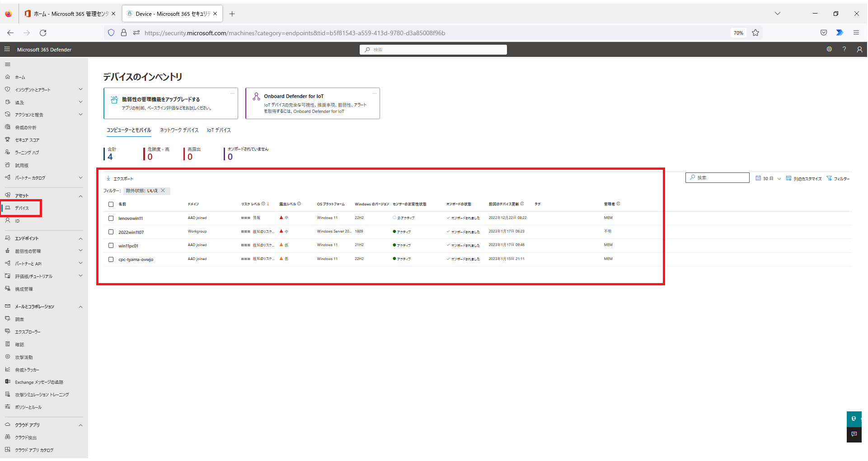Open the app launcher waffle icon
Image resolution: width=868 pixels, height=461 pixels.
tap(7, 49)
